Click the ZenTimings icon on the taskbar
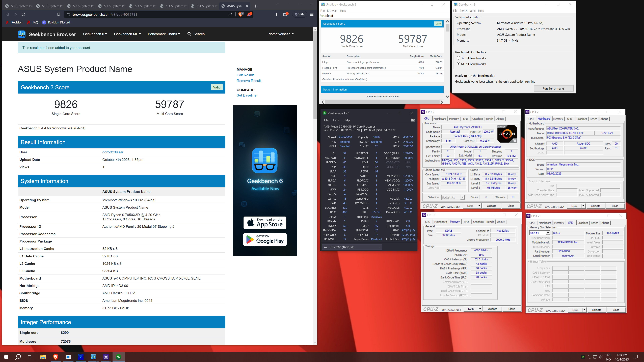Screen dimensions: 644x362 click(119, 357)
